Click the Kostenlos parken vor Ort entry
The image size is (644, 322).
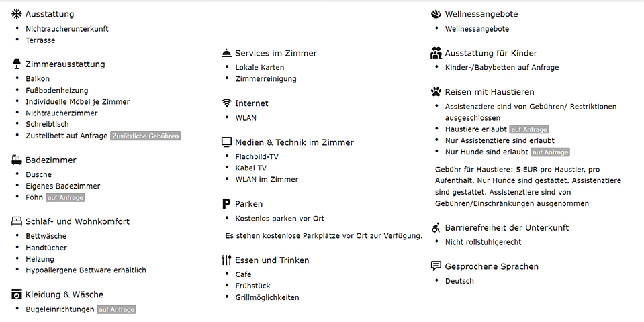tap(280, 219)
